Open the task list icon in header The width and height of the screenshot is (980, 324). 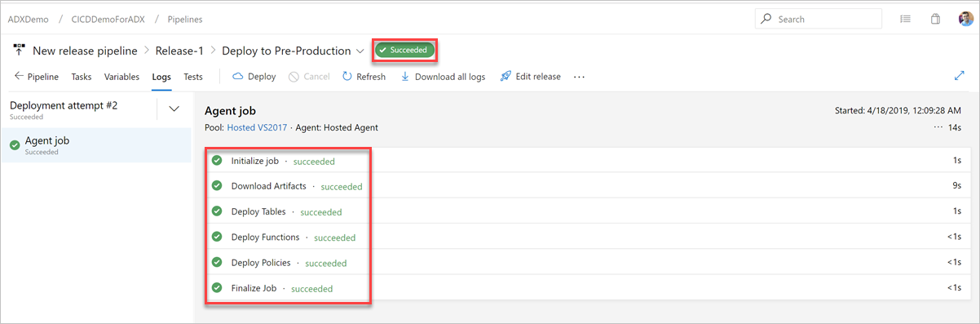906,19
